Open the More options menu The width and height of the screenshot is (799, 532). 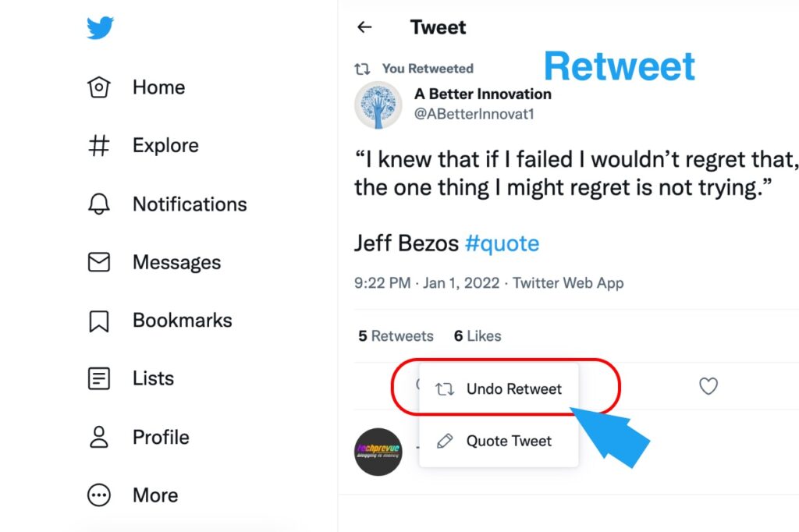154,495
